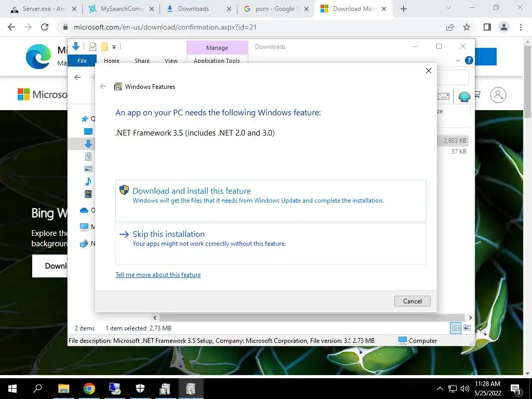Open Windows Start menu
This screenshot has height=399, width=532.
[x=12, y=389]
